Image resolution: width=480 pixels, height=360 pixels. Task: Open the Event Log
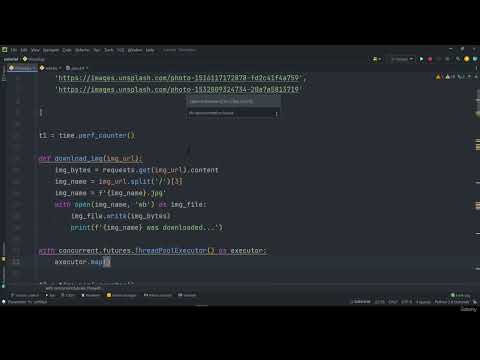click(x=460, y=295)
